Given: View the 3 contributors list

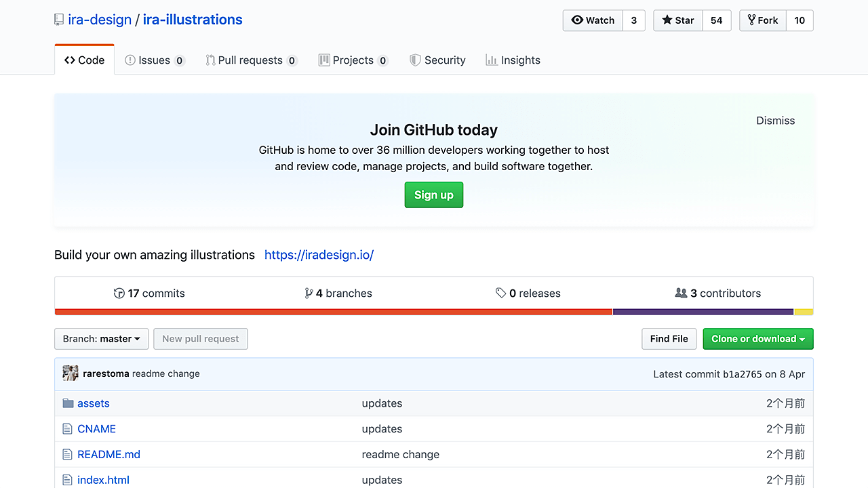Looking at the screenshot, I should [x=718, y=293].
